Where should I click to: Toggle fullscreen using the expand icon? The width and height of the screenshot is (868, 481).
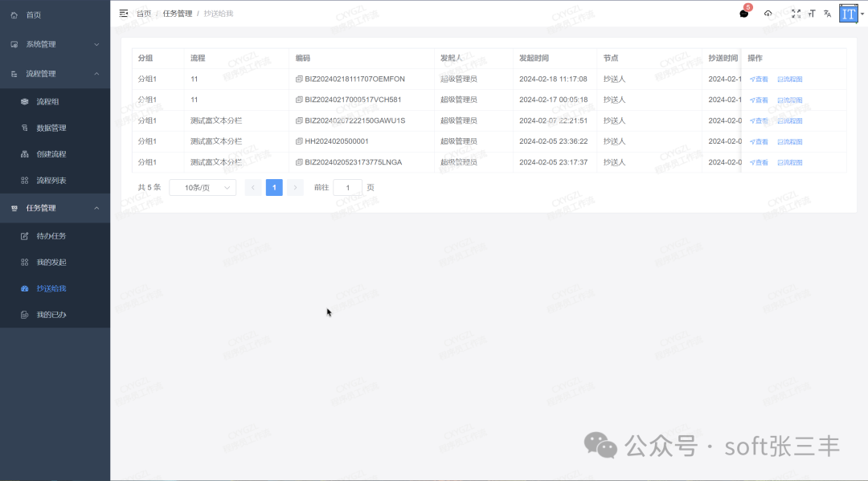[x=796, y=14]
